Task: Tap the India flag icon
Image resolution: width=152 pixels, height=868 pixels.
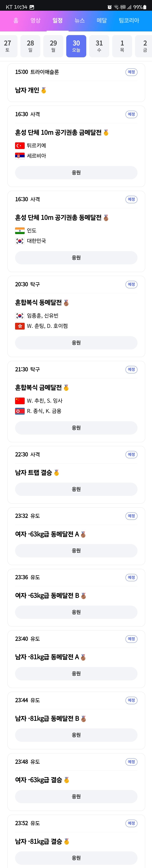Action: [x=20, y=230]
